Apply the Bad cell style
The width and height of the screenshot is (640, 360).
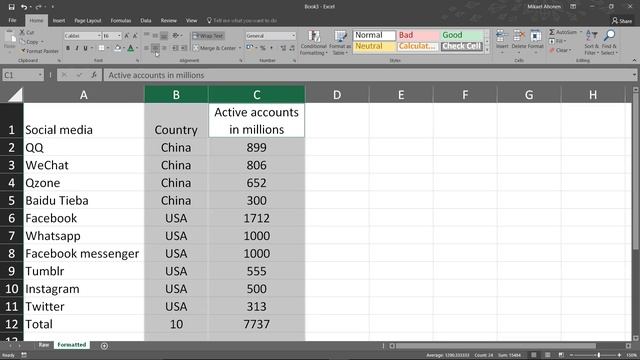coord(417,35)
